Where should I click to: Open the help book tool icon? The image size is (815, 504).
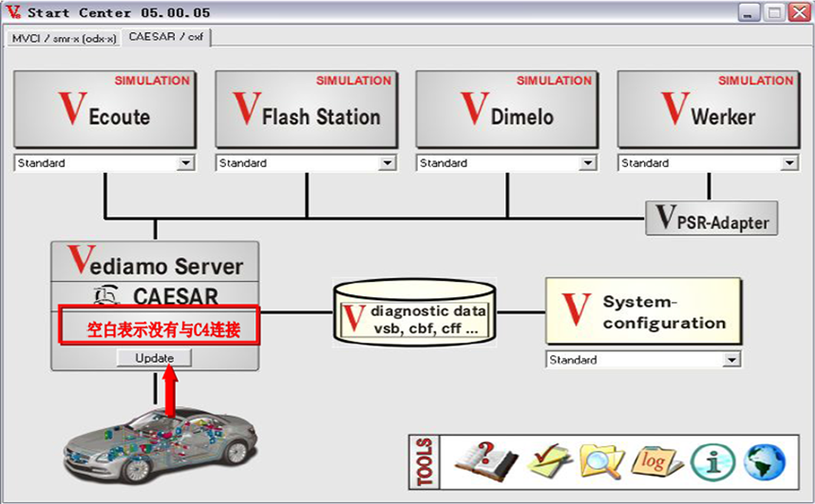coord(485,461)
